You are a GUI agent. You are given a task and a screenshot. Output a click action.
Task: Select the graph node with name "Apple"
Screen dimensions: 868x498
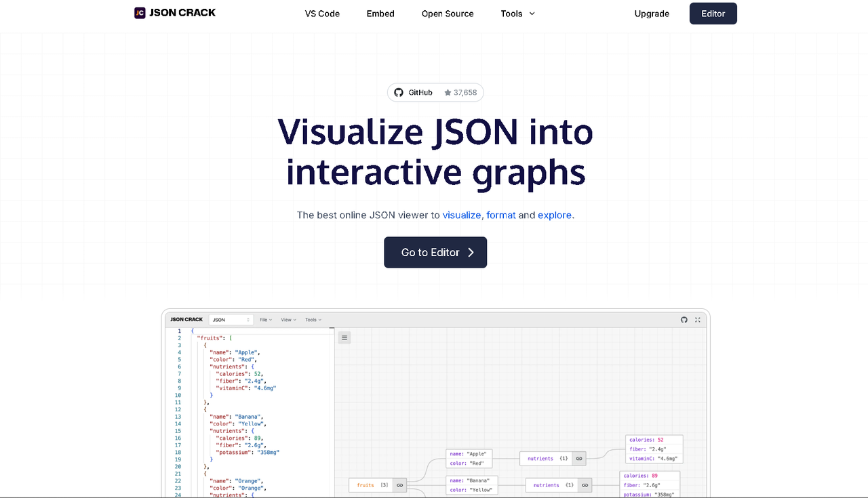469,459
